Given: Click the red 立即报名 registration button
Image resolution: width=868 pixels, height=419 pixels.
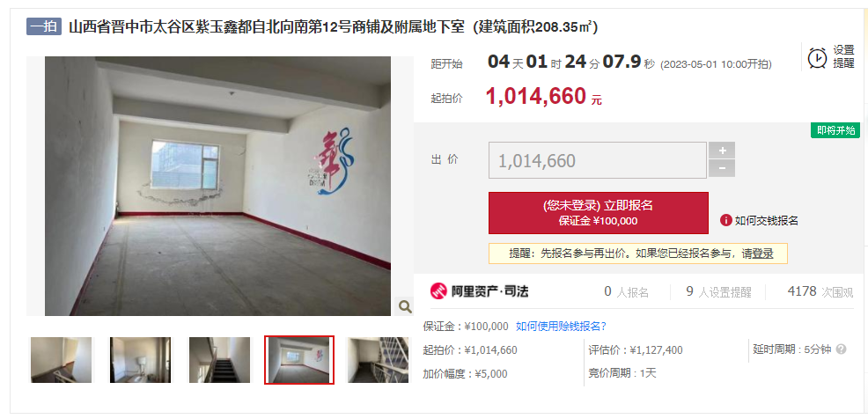Looking at the screenshot, I should [x=599, y=212].
